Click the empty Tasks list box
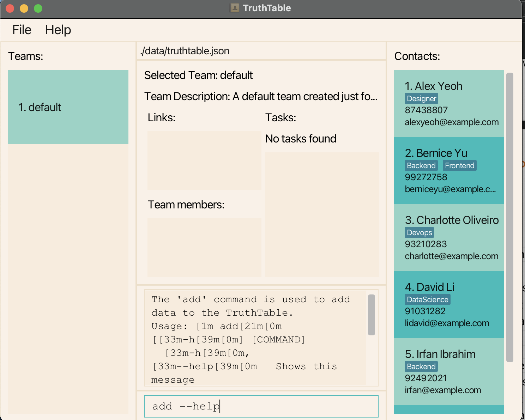Image resolution: width=525 pixels, height=420 pixels. [322, 215]
